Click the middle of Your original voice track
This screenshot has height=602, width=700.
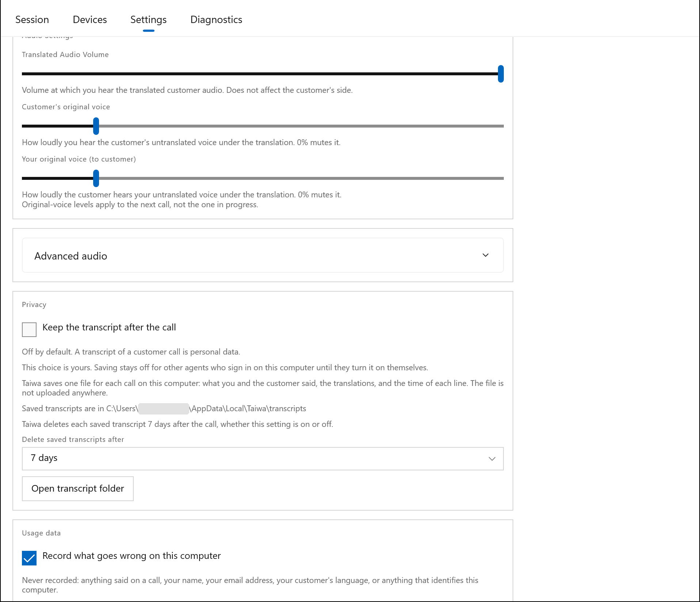click(x=263, y=178)
